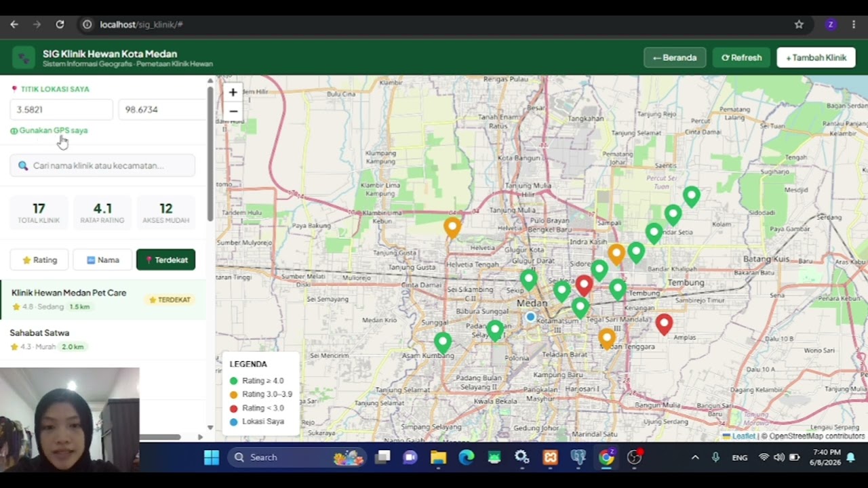Select the orange clinic marker near Helvetia
This screenshot has width=868, height=488.
point(452,227)
